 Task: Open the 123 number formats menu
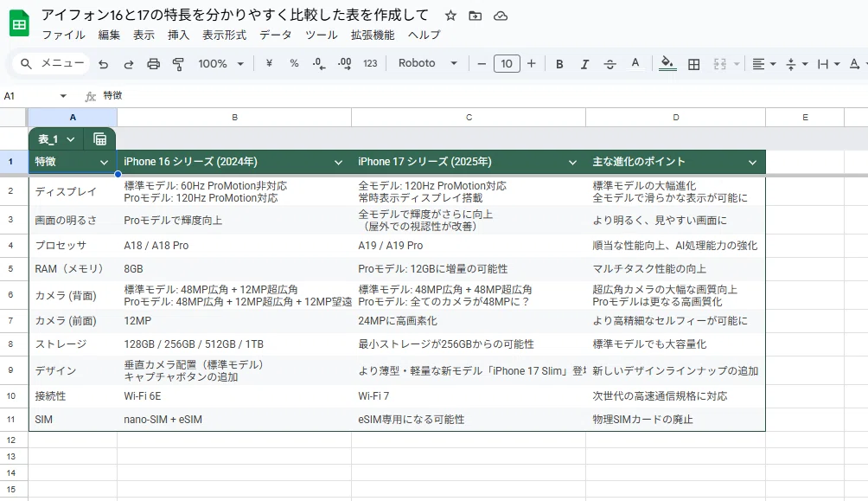pos(370,63)
